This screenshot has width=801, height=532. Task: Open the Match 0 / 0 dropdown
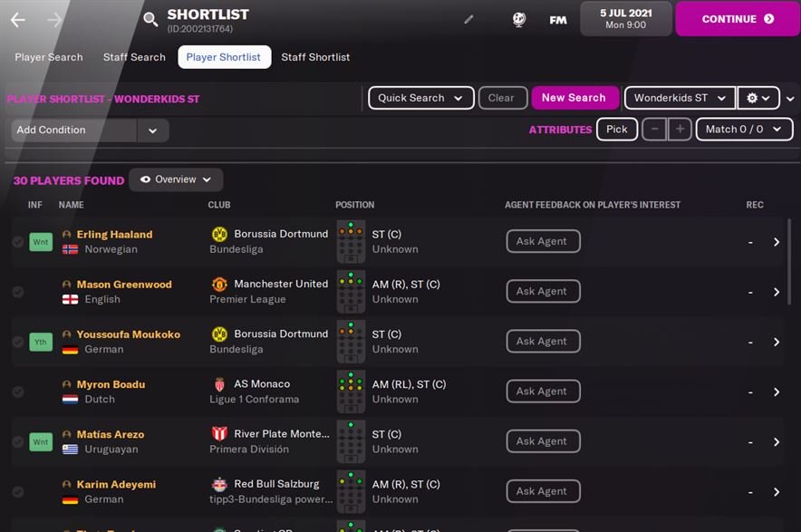tap(744, 130)
